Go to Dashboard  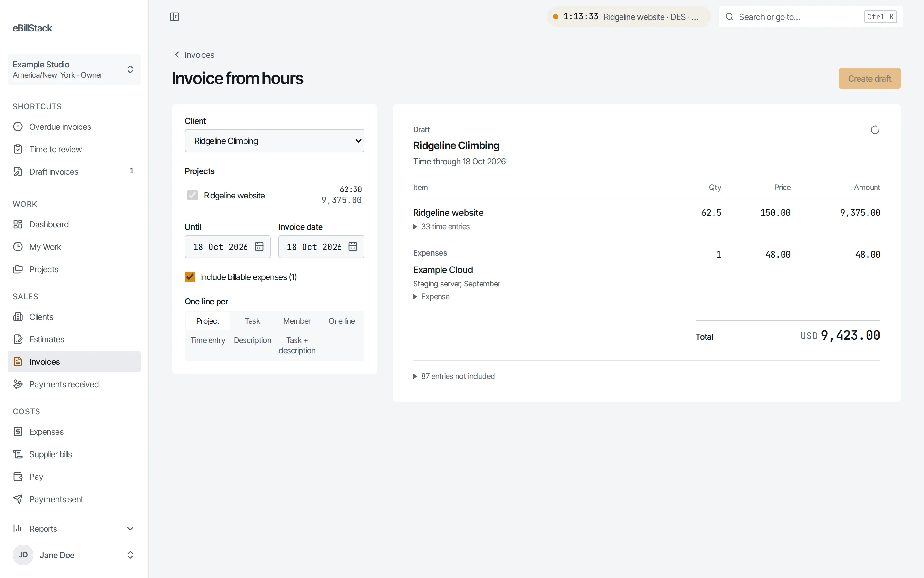tap(74, 224)
